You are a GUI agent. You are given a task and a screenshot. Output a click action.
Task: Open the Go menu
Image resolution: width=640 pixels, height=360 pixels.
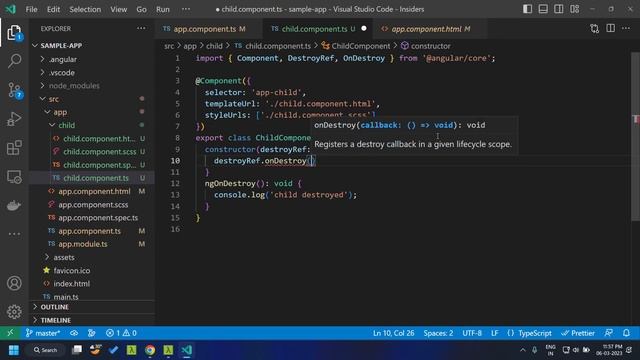click(141, 9)
